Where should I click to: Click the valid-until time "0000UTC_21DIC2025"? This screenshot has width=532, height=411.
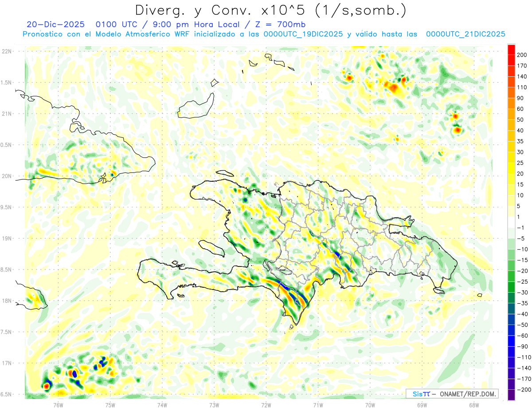465,34
